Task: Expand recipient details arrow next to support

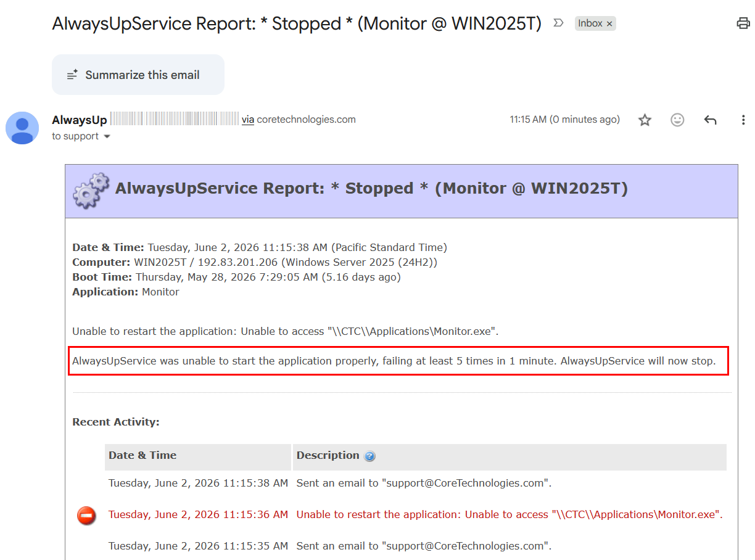Action: pyautogui.click(x=107, y=136)
